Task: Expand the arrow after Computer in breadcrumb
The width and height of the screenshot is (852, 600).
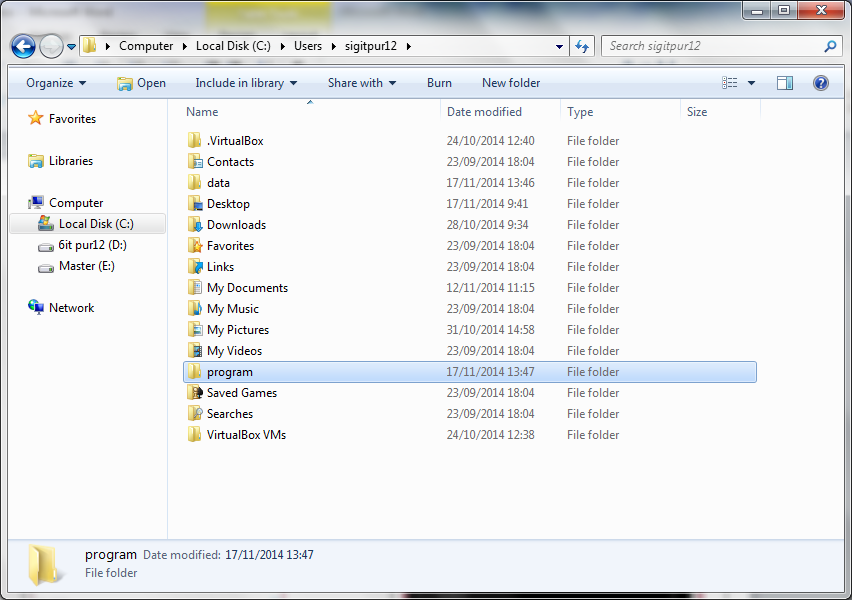Action: [x=185, y=46]
